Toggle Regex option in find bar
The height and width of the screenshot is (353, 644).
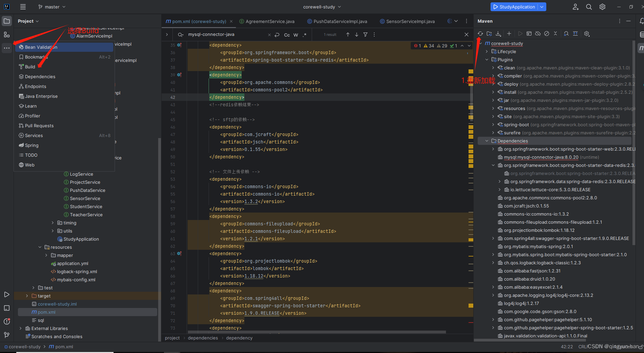tap(305, 35)
